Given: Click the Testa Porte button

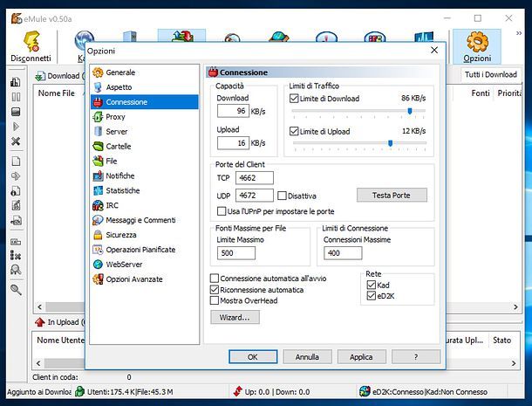Looking at the screenshot, I should (392, 196).
